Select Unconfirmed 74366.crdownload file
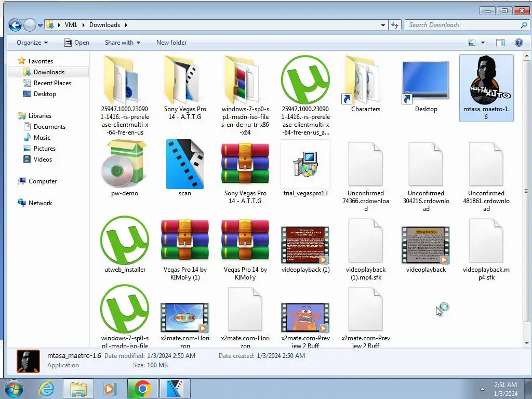532x399 pixels. tap(365, 164)
